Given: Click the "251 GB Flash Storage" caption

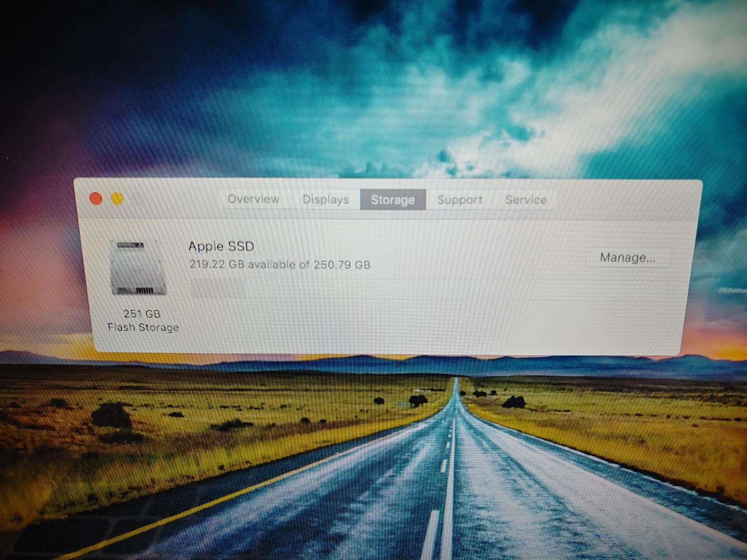Looking at the screenshot, I should coord(142,320).
